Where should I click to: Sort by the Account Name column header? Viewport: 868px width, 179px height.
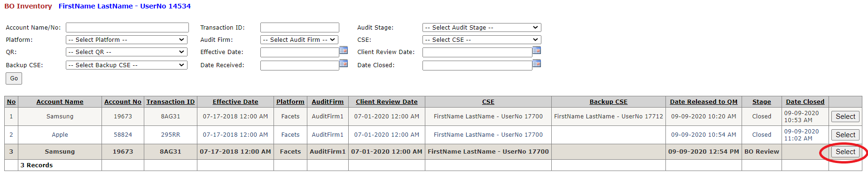coord(60,102)
